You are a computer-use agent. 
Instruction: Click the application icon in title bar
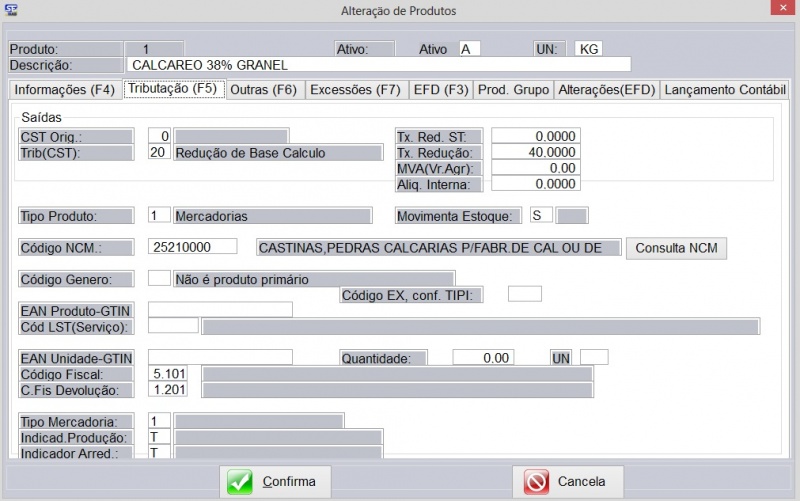click(11, 10)
